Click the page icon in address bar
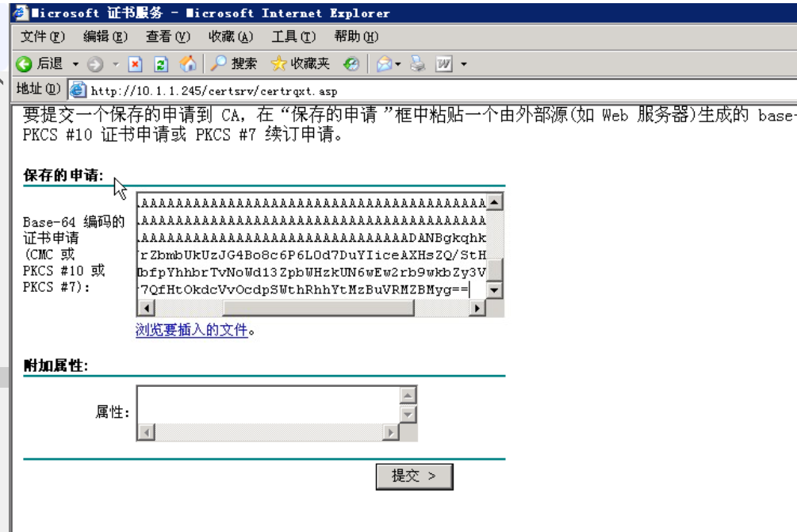This screenshot has height=532, width=797. pos(78,90)
